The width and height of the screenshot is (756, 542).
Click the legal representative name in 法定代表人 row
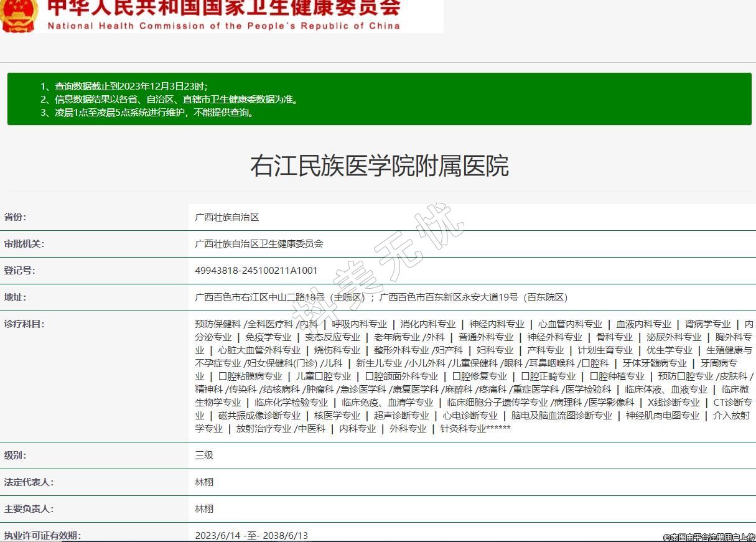[204, 482]
